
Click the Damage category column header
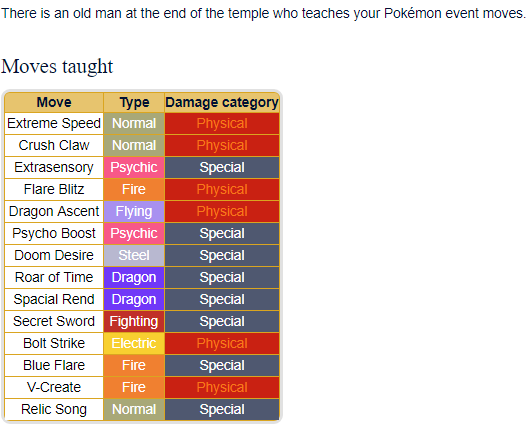pos(222,102)
